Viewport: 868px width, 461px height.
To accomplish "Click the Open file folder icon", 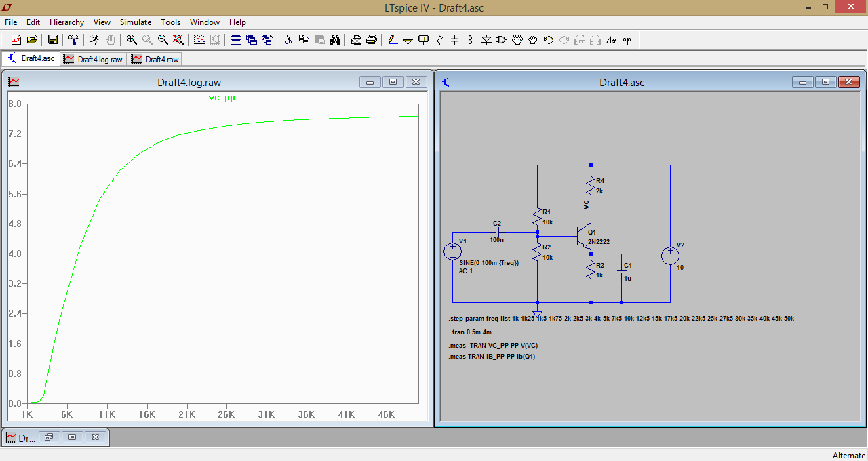I will pos(31,40).
